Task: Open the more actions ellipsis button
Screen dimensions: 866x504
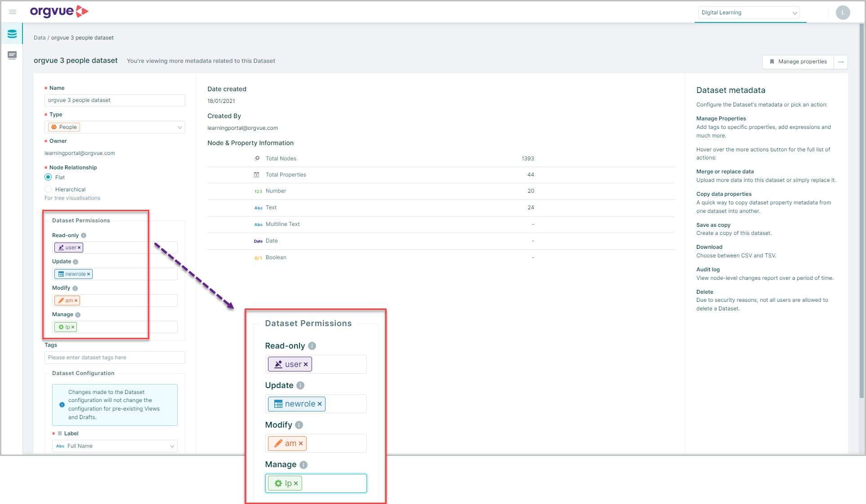Action: pos(841,62)
